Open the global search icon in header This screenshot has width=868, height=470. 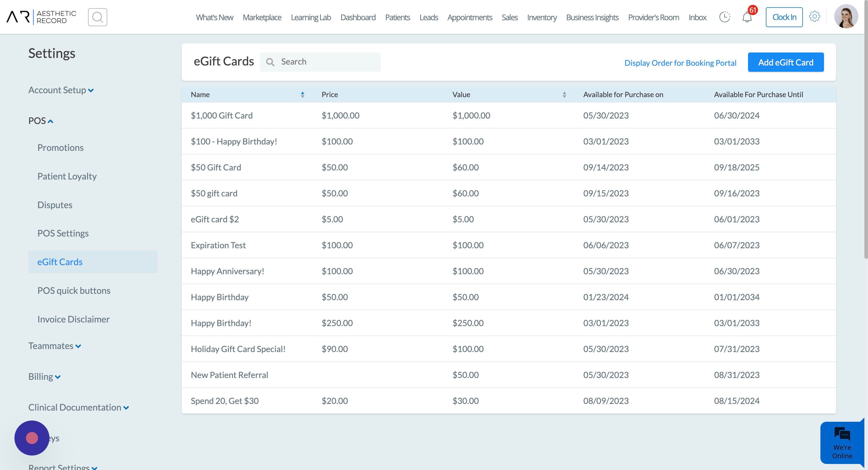tap(97, 17)
